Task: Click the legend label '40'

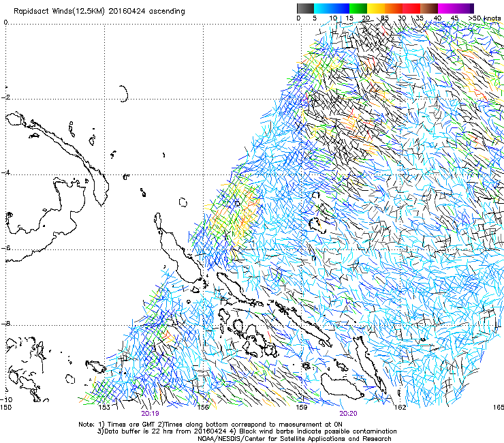Action: (437, 18)
